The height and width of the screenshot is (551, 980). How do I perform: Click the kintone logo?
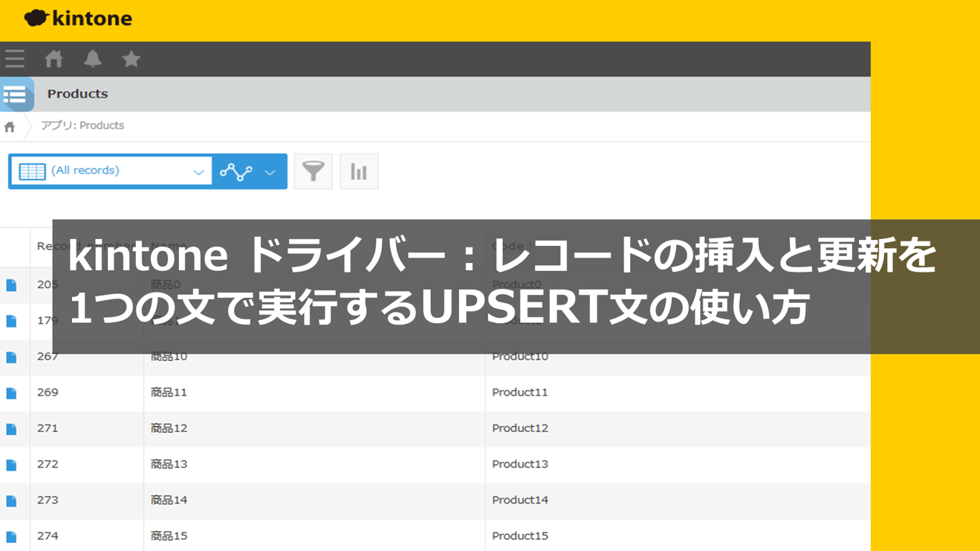click(x=79, y=18)
